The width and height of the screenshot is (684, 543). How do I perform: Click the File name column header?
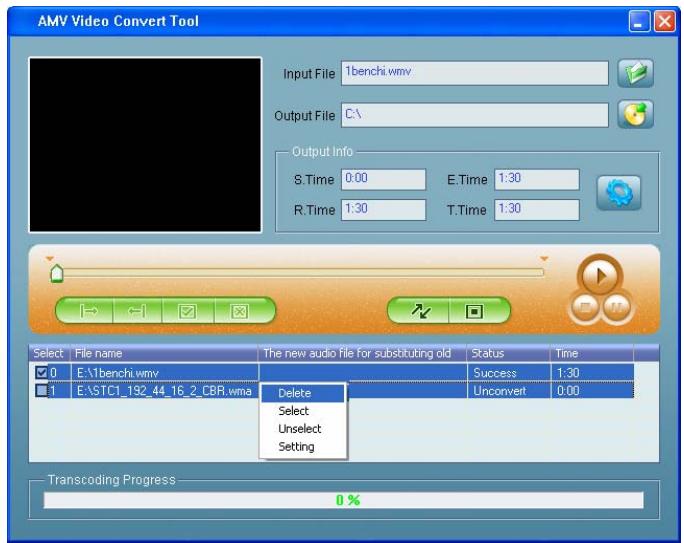[164, 353]
